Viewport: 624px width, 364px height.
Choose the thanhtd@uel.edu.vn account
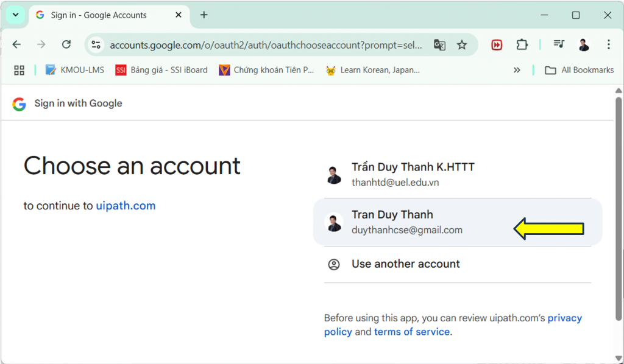point(458,175)
